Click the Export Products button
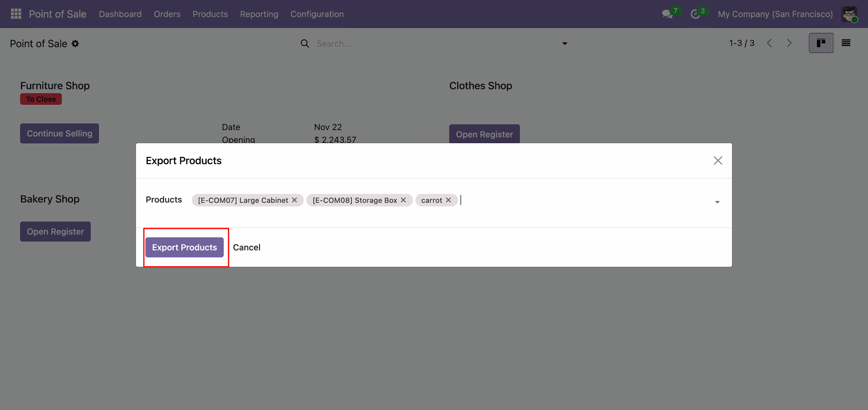 pos(184,247)
